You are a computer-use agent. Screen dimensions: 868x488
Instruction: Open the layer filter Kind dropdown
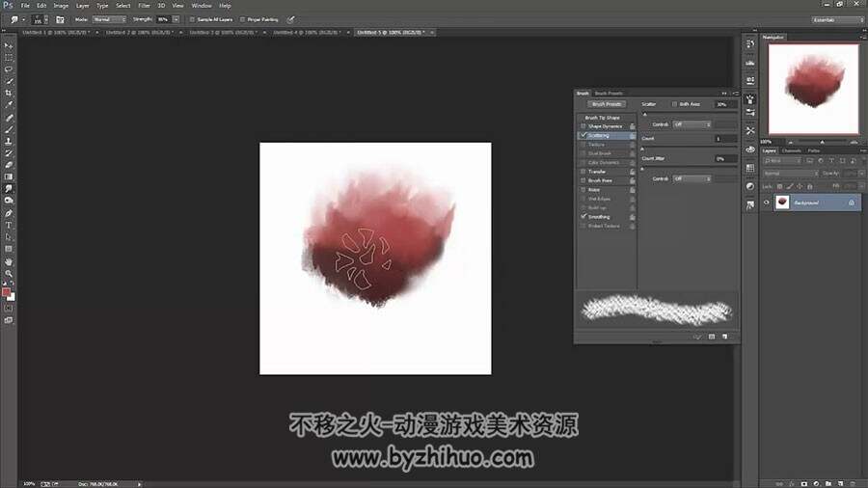781,160
